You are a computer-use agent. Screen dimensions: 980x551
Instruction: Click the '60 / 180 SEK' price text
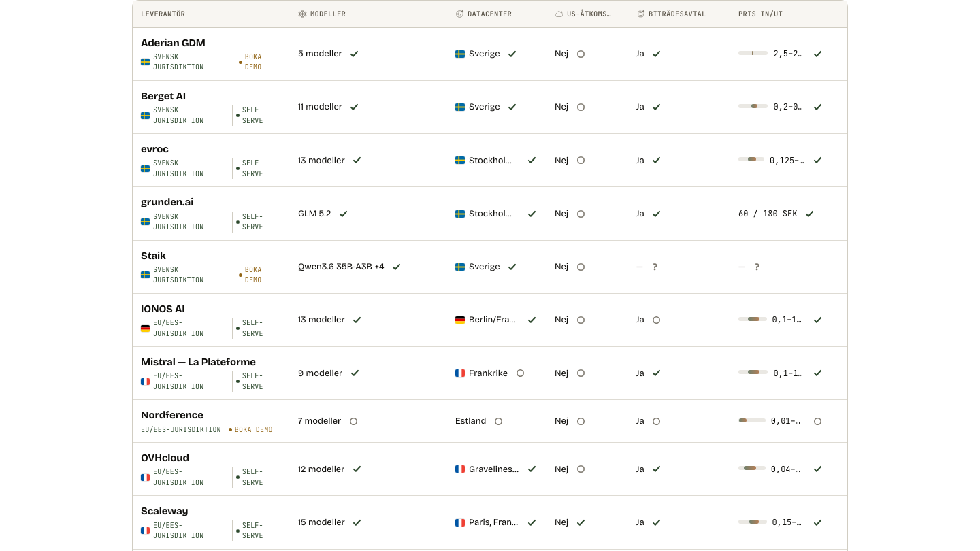click(768, 214)
